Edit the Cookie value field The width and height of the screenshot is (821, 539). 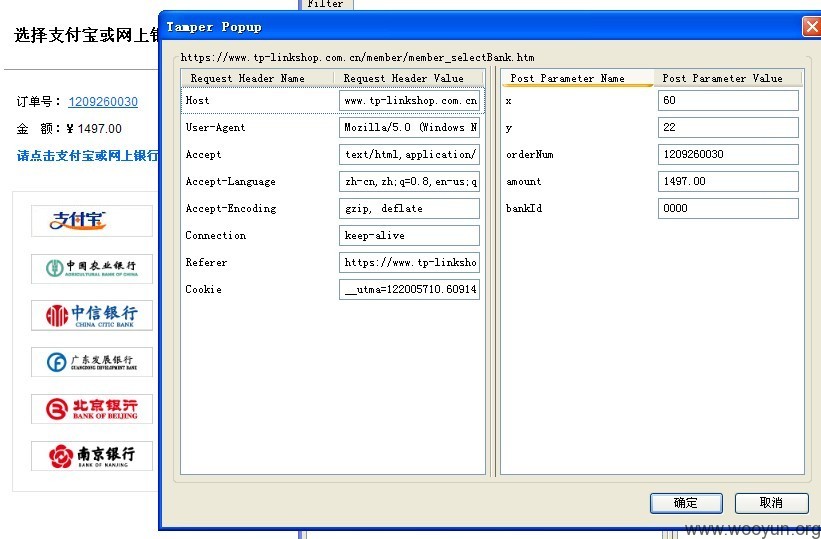409,289
